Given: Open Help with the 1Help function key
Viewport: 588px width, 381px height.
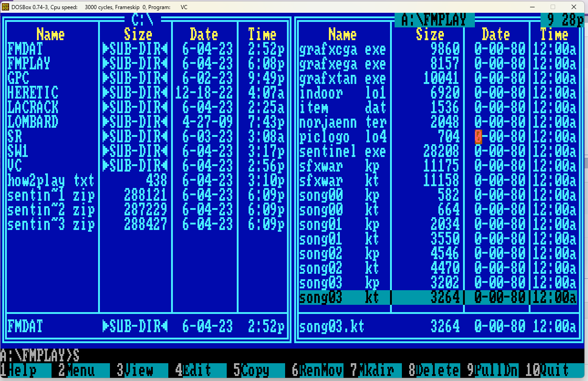Looking at the screenshot, I should click(x=26, y=370).
